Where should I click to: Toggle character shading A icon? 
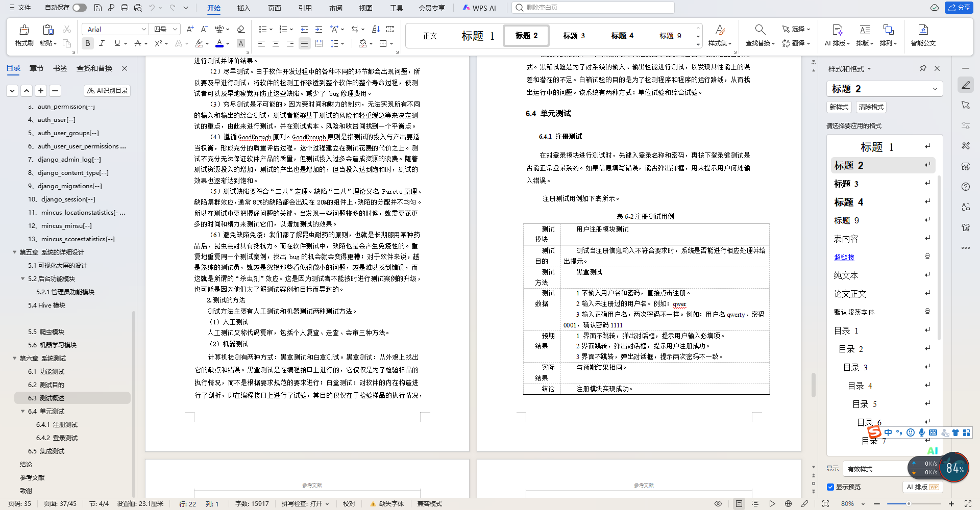(x=241, y=43)
